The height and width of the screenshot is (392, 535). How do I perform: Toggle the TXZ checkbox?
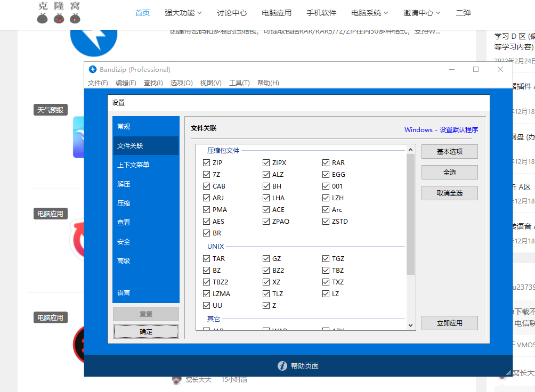[326, 282]
